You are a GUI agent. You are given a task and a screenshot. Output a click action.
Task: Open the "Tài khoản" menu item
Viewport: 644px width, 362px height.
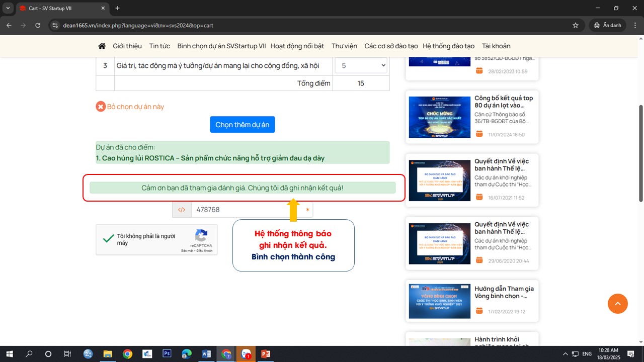pyautogui.click(x=496, y=46)
